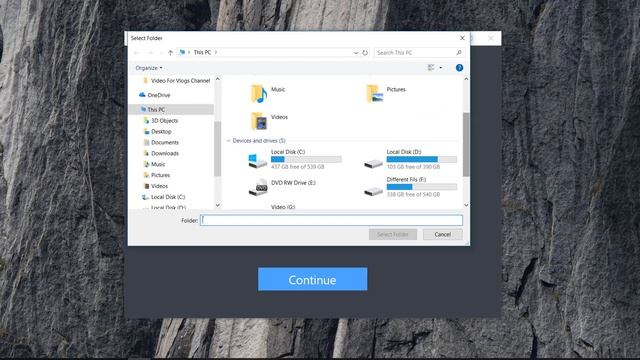Screen dimensions: 640x360
Task: Click the OneDrive cloud icon
Action: click(x=142, y=95)
